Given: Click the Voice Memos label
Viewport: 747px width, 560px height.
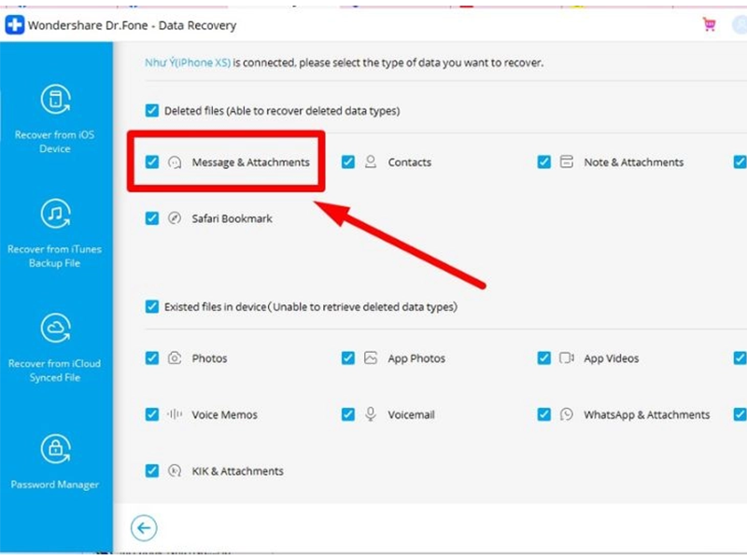Looking at the screenshot, I should coord(224,414).
